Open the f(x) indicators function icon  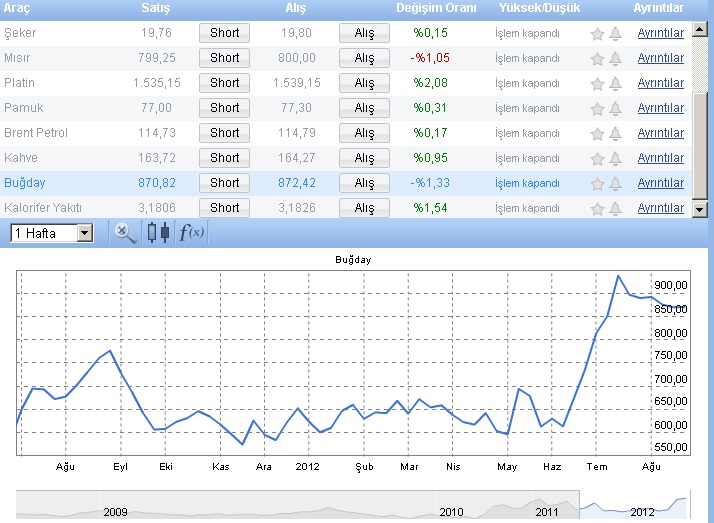pos(191,233)
